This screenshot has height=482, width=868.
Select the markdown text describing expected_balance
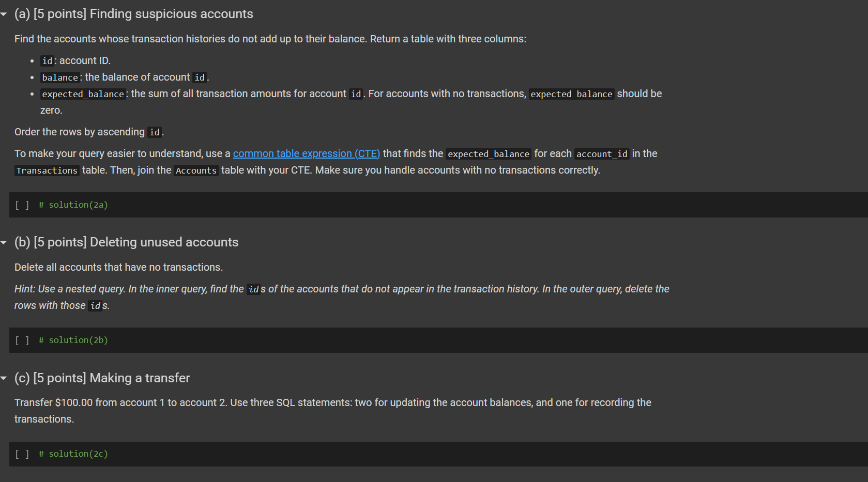[310, 94]
